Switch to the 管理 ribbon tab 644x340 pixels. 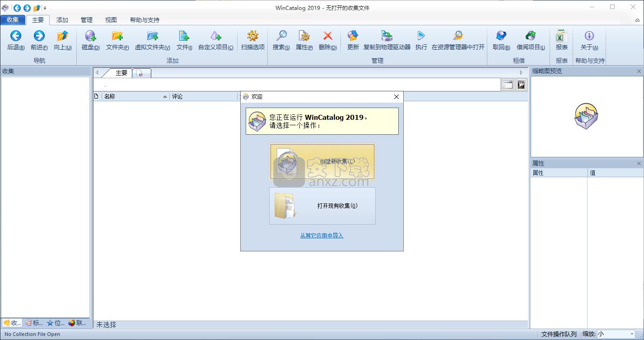click(x=87, y=20)
